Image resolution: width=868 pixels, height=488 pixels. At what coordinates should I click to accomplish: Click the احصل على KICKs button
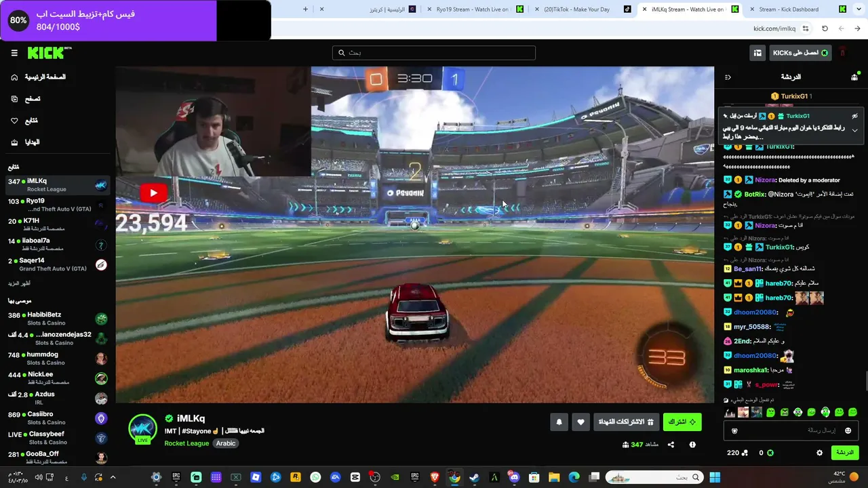[801, 53]
